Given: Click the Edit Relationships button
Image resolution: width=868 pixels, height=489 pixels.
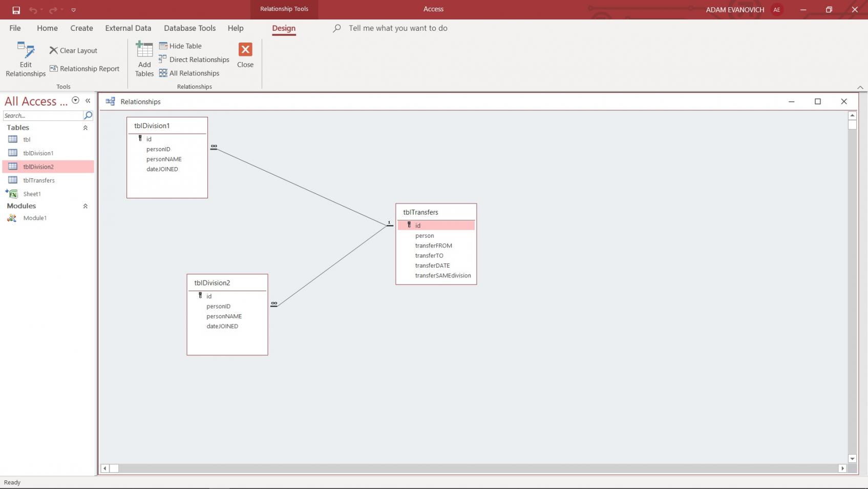Looking at the screenshot, I should [26, 59].
